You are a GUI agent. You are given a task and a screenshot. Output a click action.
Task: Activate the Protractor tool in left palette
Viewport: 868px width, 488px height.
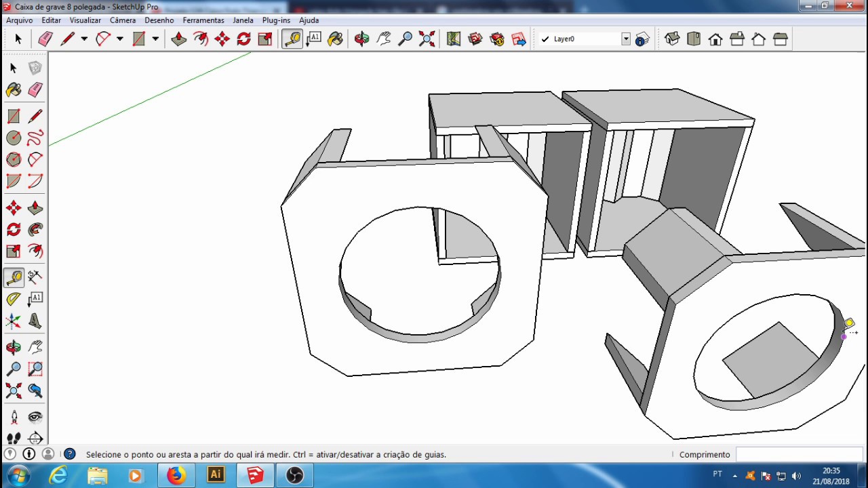pos(14,299)
